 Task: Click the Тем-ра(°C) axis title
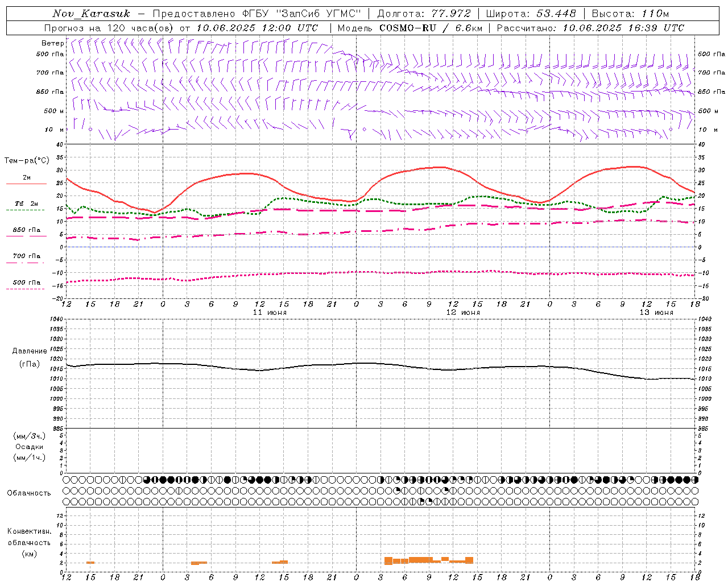(27, 161)
